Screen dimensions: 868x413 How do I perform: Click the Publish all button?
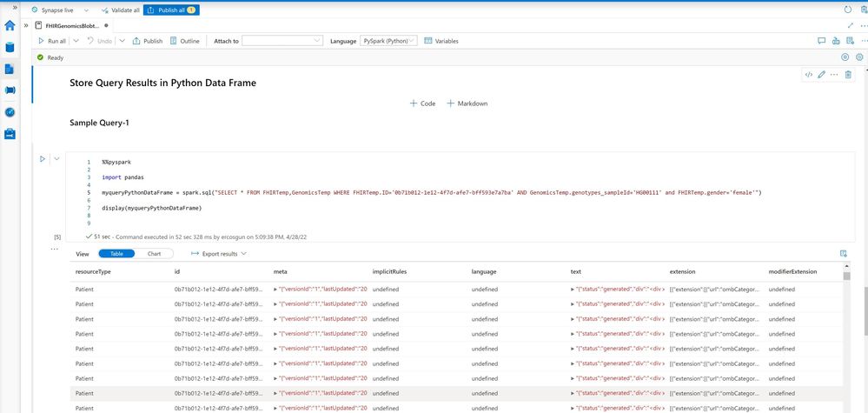171,10
